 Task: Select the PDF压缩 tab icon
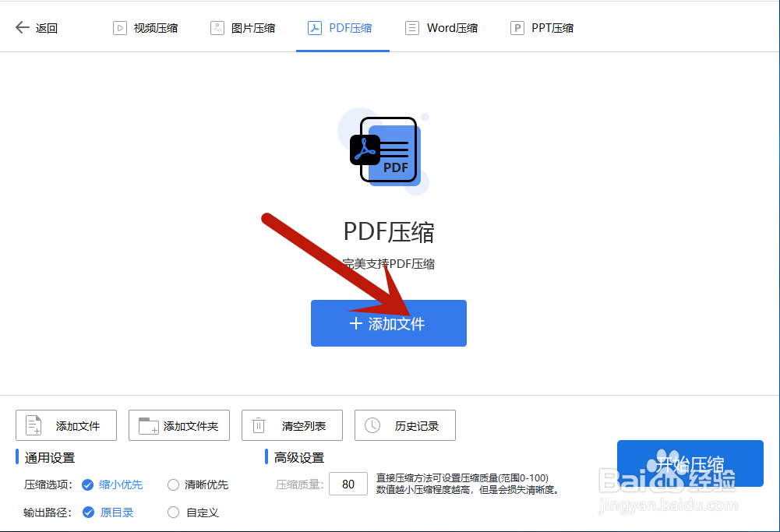[x=314, y=27]
